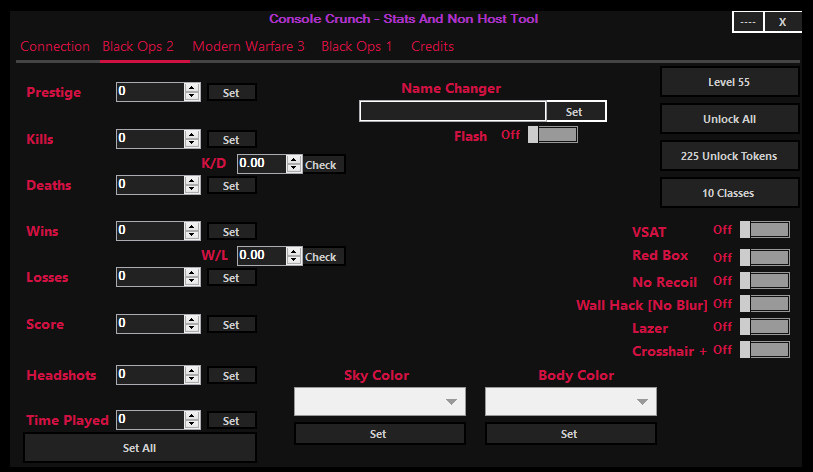Switch to the Connection tab
The image size is (813, 472).
55,47
